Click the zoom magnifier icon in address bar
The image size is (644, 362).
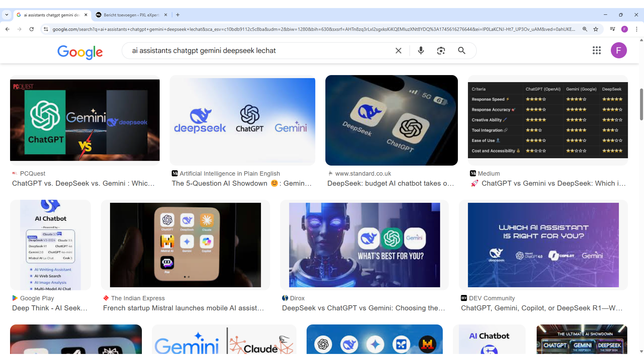585,29
